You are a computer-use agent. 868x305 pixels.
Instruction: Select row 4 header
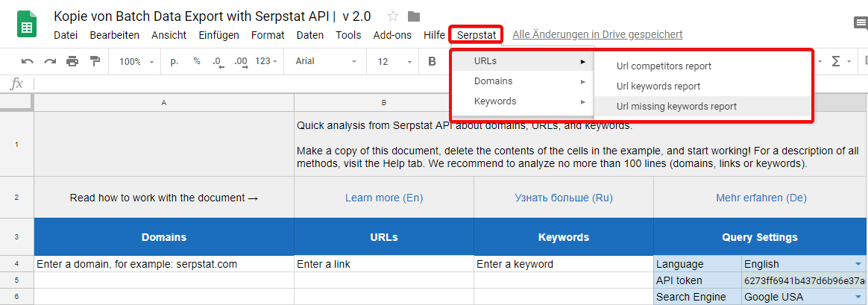[x=16, y=264]
